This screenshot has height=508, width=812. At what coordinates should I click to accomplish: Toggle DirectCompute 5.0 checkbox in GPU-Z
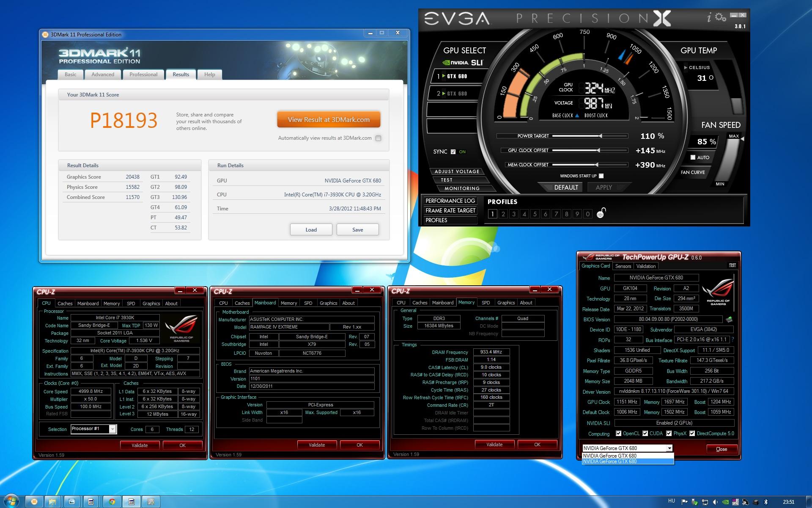click(x=692, y=433)
